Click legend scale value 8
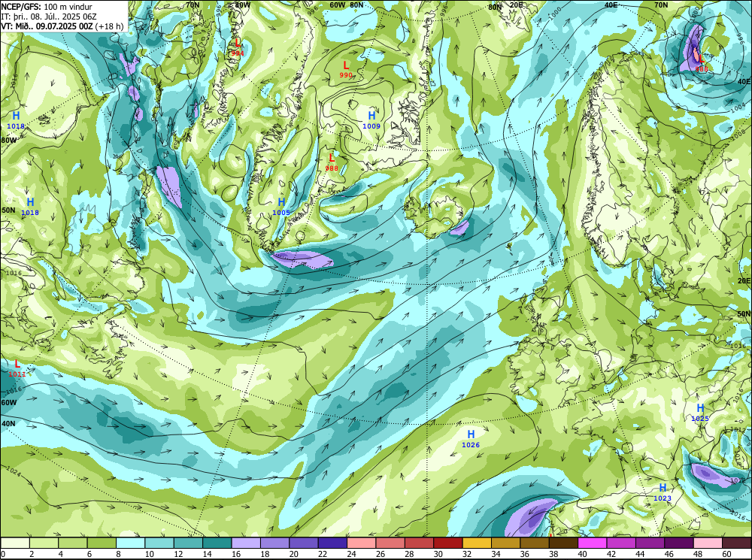The width and height of the screenshot is (752, 560). pyautogui.click(x=118, y=554)
